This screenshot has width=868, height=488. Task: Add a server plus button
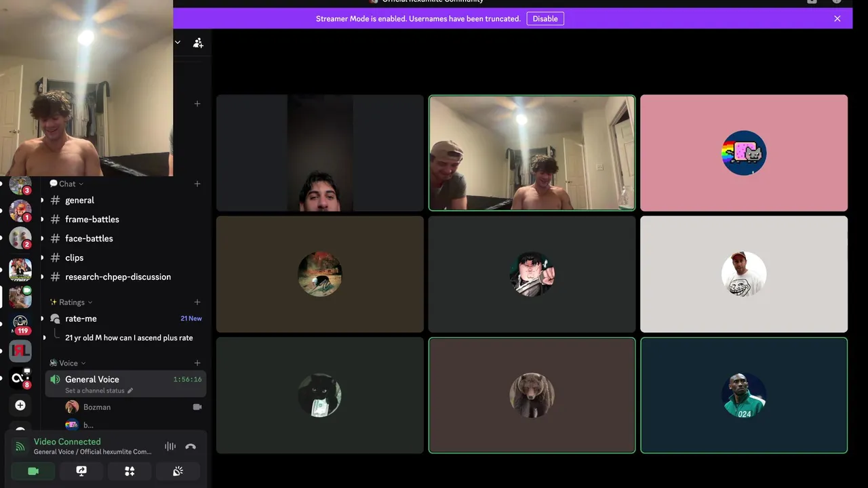[20, 405]
